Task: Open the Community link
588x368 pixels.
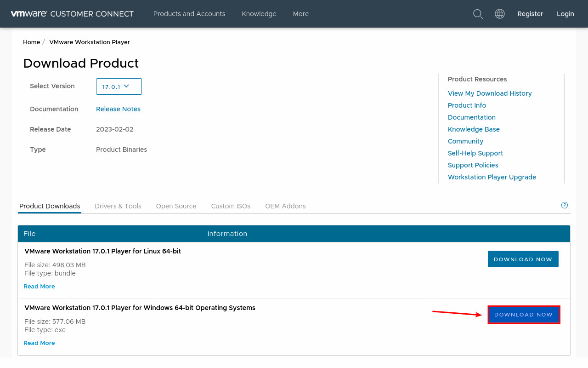Action: click(465, 141)
